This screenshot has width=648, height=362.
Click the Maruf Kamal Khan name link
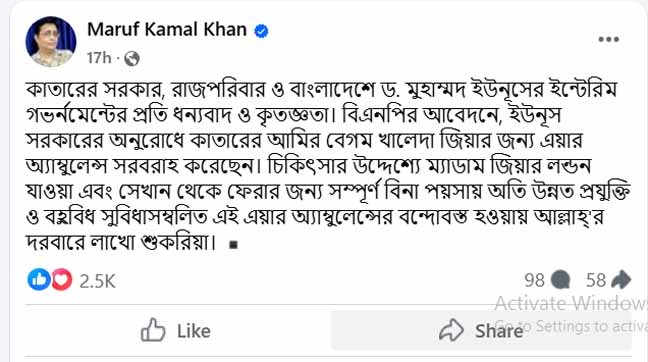click(167, 30)
